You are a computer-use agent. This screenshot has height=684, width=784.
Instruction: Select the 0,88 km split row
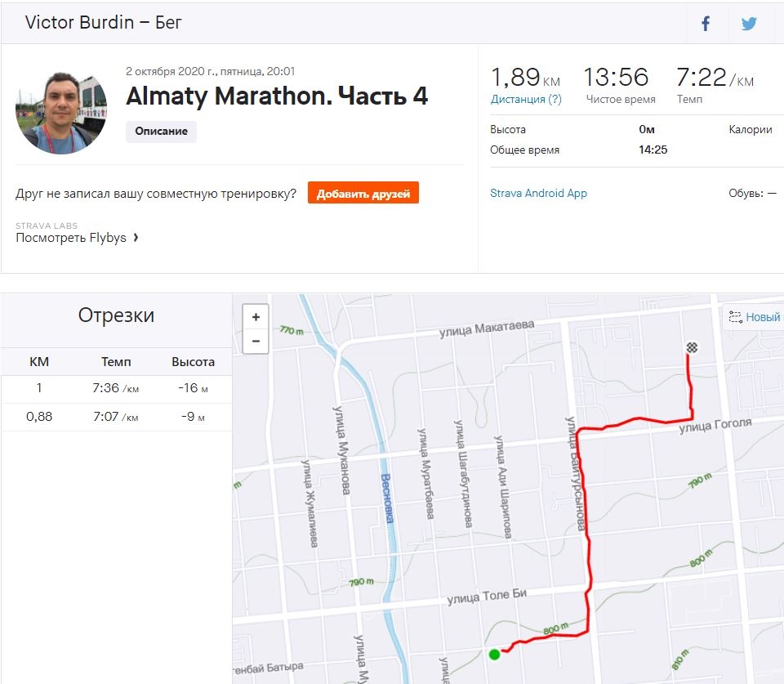point(116,417)
